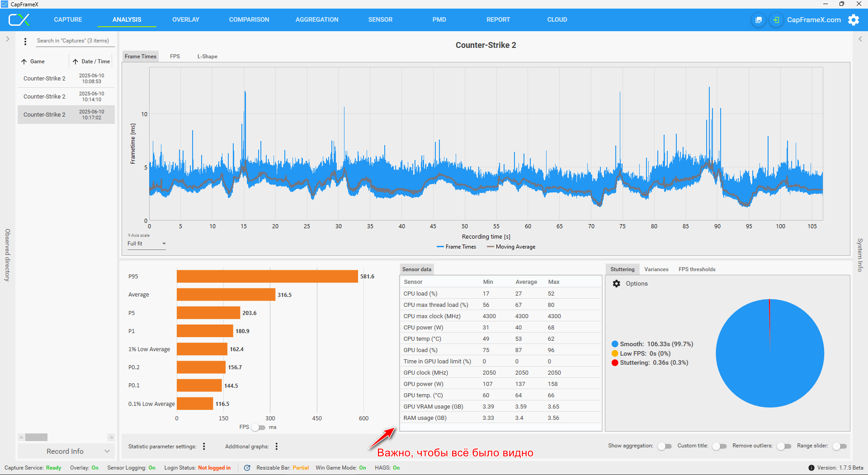This screenshot has height=475, width=868.
Task: Click the CapFrameX logo icon
Action: pyautogui.click(x=19, y=19)
